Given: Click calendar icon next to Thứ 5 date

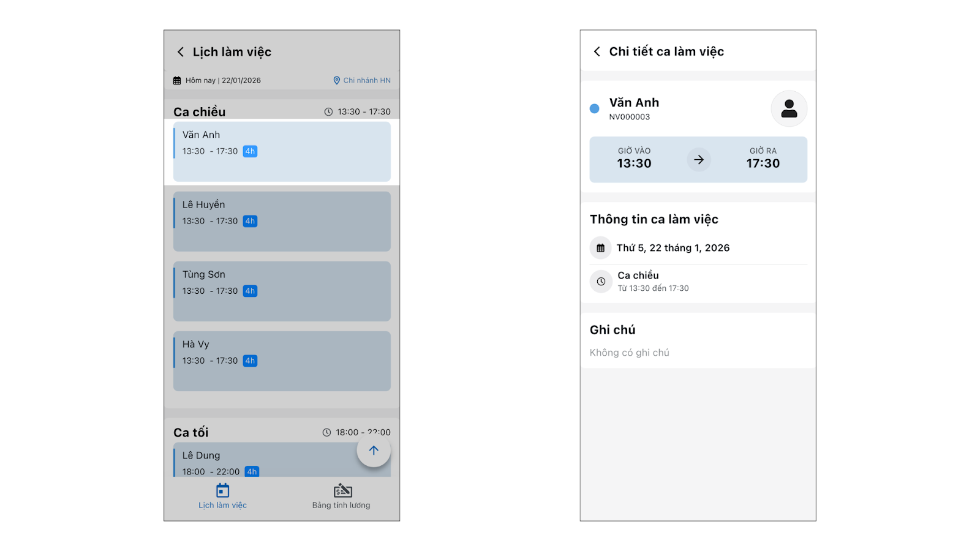Looking at the screenshot, I should (601, 248).
